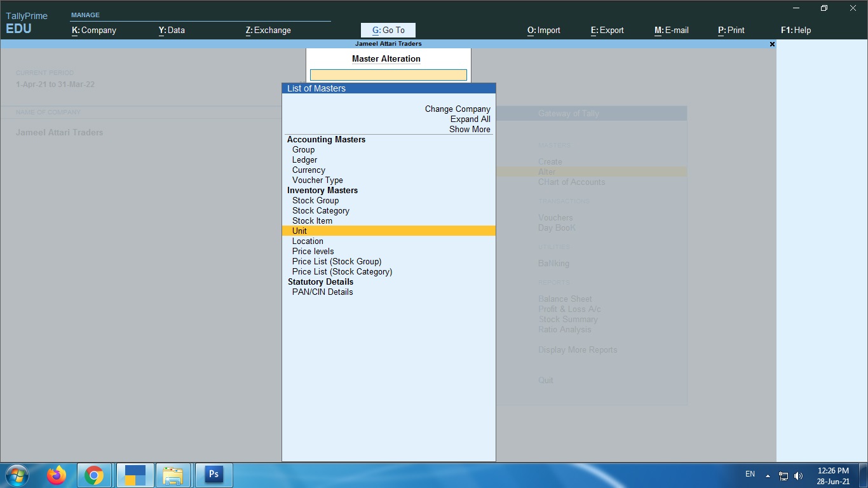Screen dimensions: 868x488
Task: Open Google Chrome from the taskbar
Action: tap(95, 475)
